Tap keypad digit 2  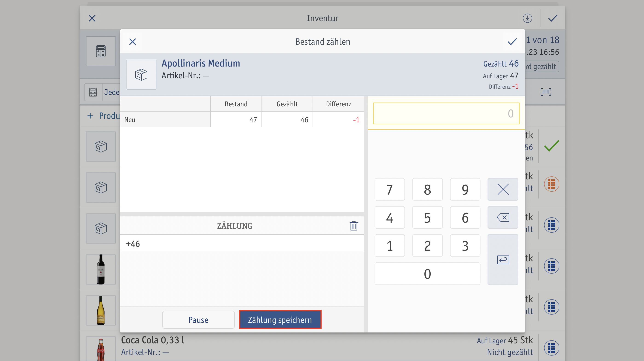tap(427, 245)
